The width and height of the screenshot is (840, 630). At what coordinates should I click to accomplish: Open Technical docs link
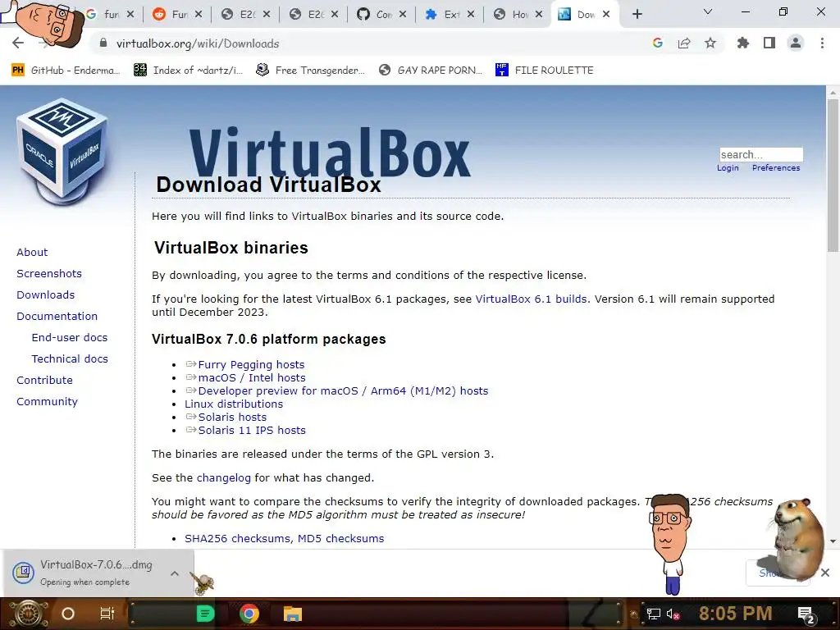70,359
